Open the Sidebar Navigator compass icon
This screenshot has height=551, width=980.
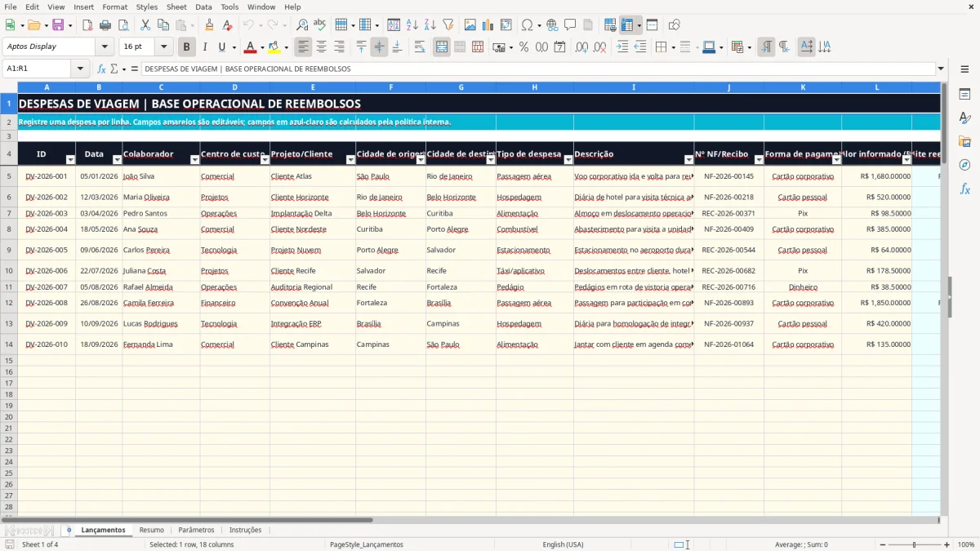coord(964,165)
